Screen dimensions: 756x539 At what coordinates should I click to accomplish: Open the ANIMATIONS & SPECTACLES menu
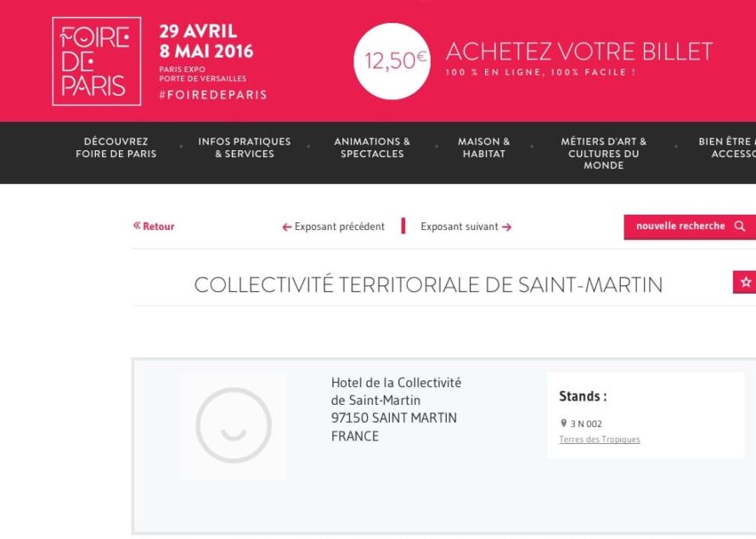click(x=372, y=147)
